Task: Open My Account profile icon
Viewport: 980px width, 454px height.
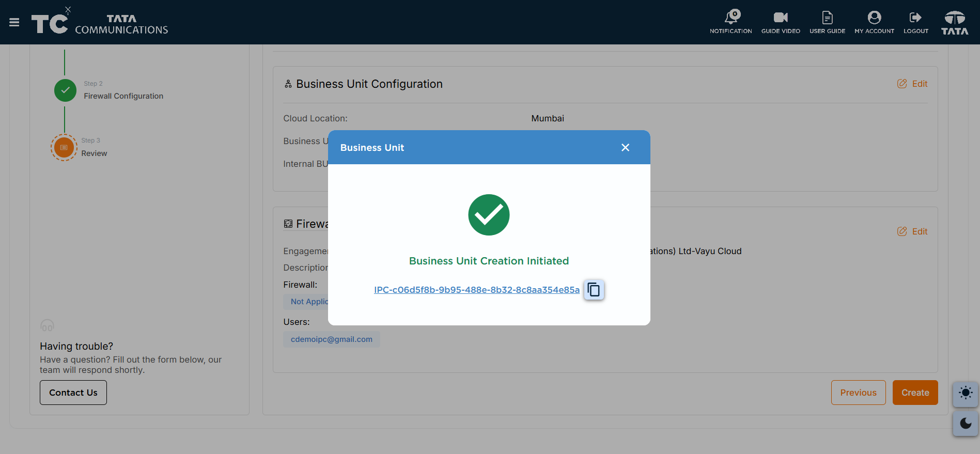Action: pos(874,22)
